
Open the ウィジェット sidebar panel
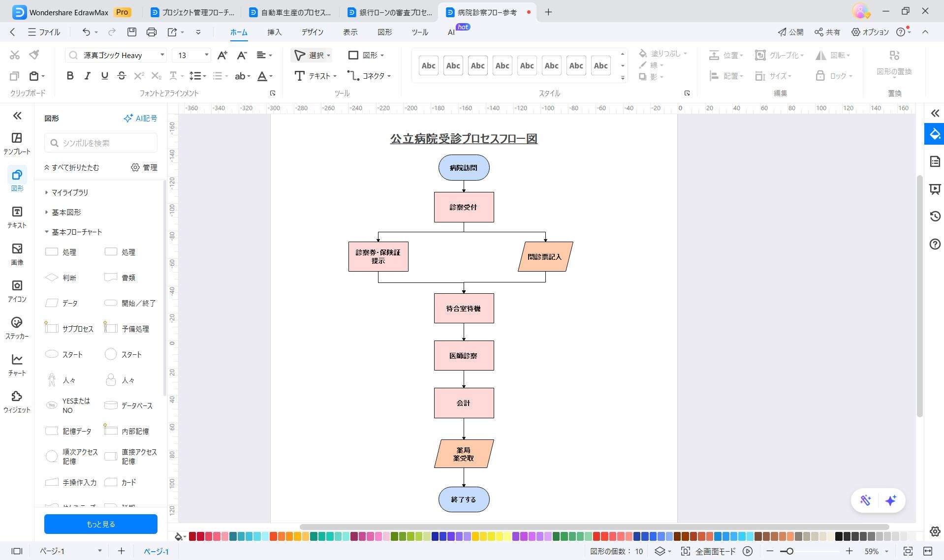[x=17, y=402]
